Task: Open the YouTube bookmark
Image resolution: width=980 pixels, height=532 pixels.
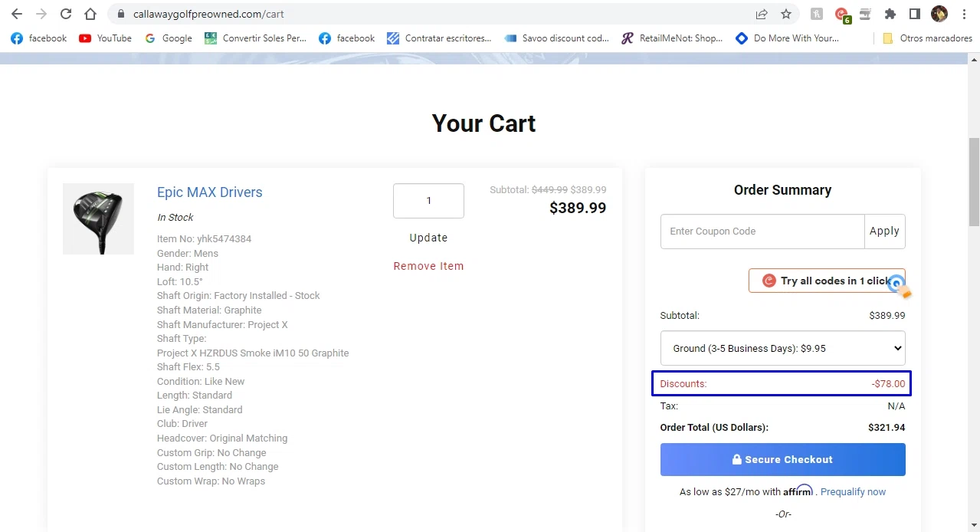Action: tap(106, 38)
